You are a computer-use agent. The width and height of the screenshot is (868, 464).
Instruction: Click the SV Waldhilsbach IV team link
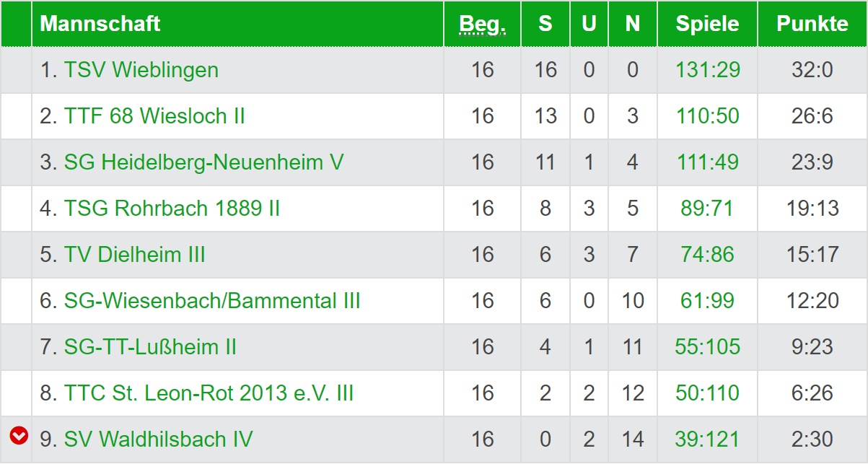[x=158, y=439]
